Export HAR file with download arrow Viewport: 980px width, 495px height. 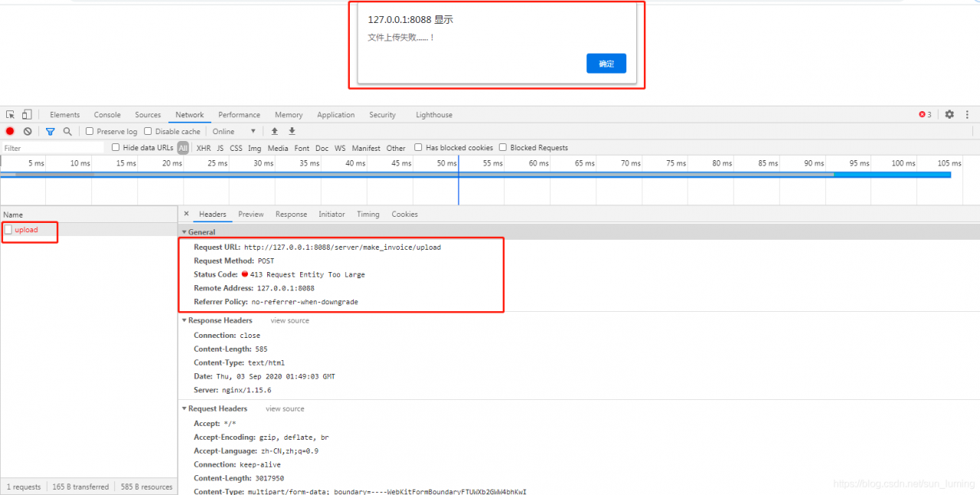292,132
